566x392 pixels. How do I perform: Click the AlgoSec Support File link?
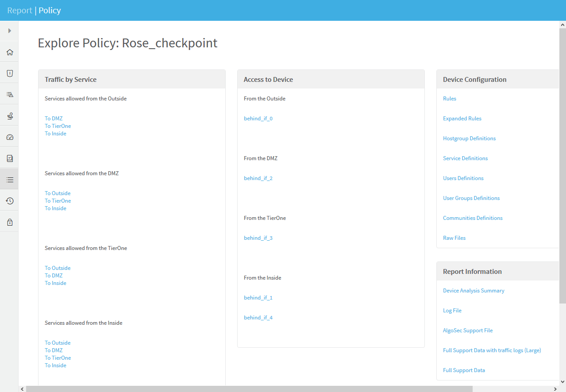[x=468, y=331]
